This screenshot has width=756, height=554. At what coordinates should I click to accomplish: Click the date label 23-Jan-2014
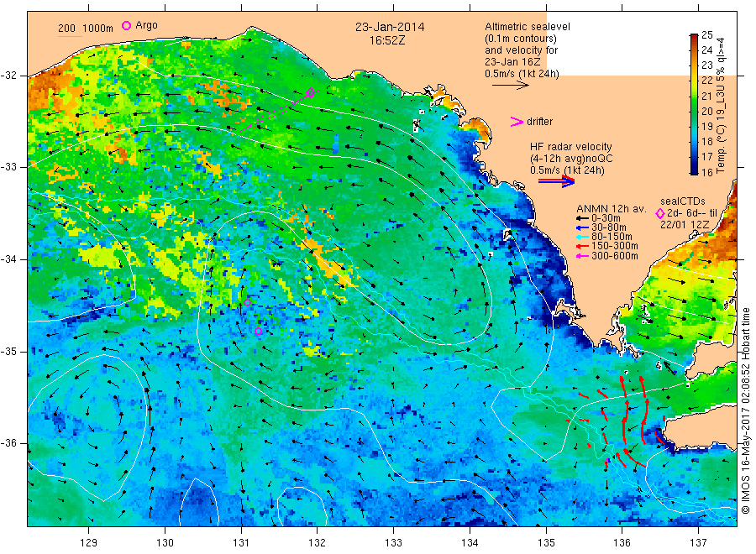[390, 27]
